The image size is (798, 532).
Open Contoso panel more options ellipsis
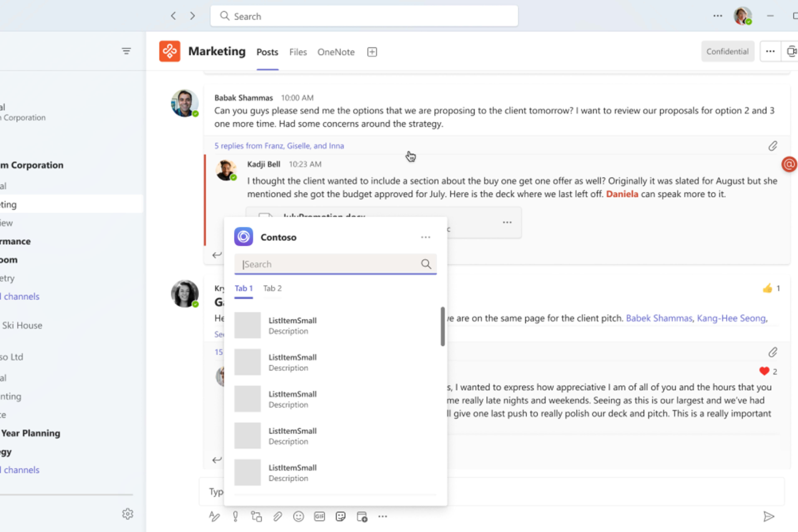[x=426, y=237]
